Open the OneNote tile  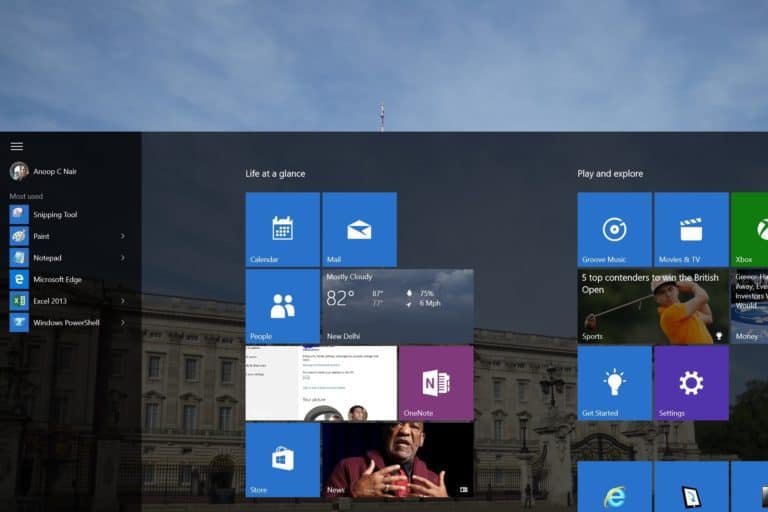tap(436, 383)
